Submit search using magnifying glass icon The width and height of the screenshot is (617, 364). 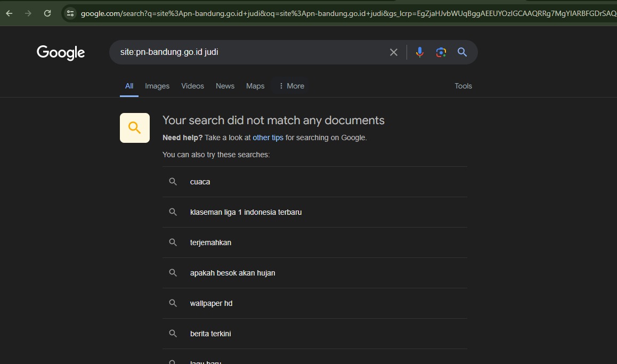(462, 52)
